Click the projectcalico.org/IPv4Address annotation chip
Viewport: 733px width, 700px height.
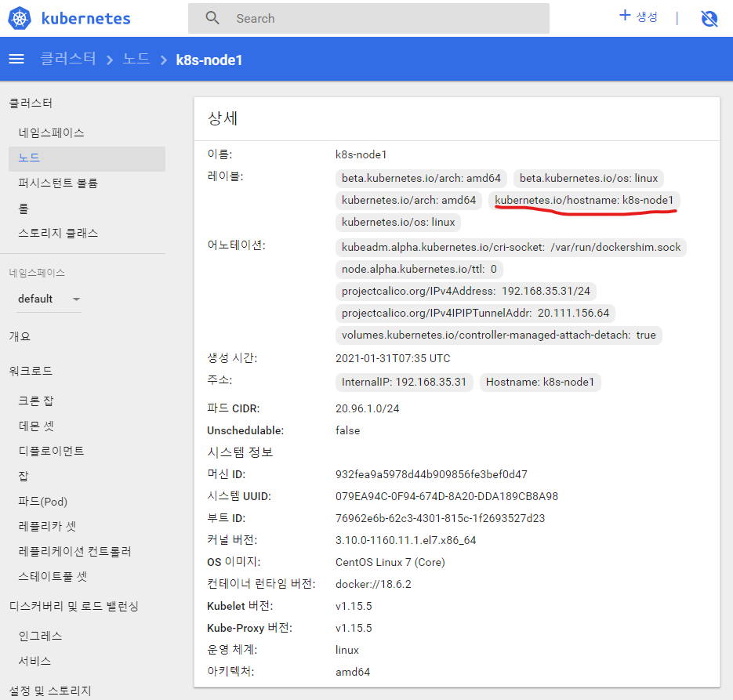[x=466, y=292]
